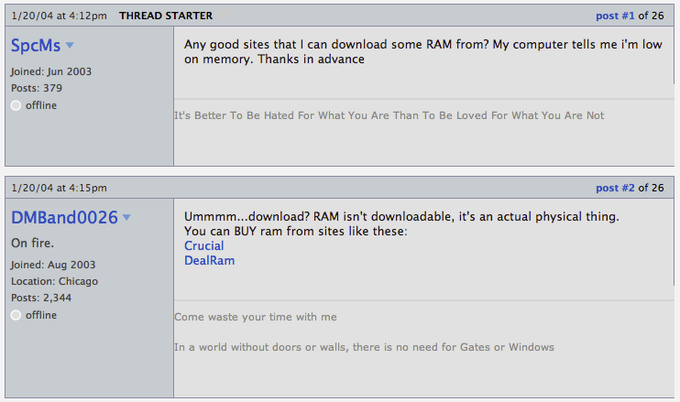Expand dropdown arrow next to SpcMs
This screenshot has height=402, width=680.
coord(69,45)
